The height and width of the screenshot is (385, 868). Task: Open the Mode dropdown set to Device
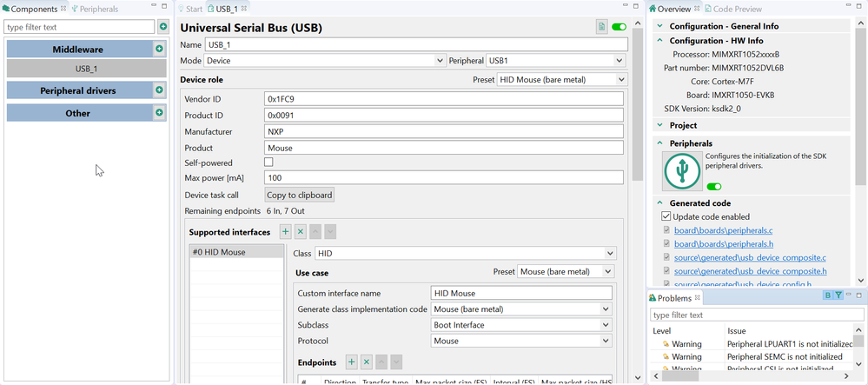click(325, 60)
